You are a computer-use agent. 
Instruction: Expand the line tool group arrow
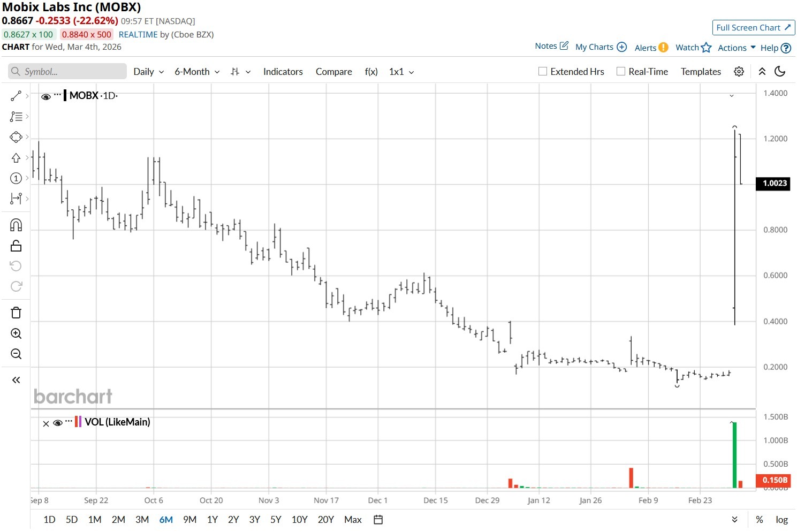pyautogui.click(x=27, y=96)
